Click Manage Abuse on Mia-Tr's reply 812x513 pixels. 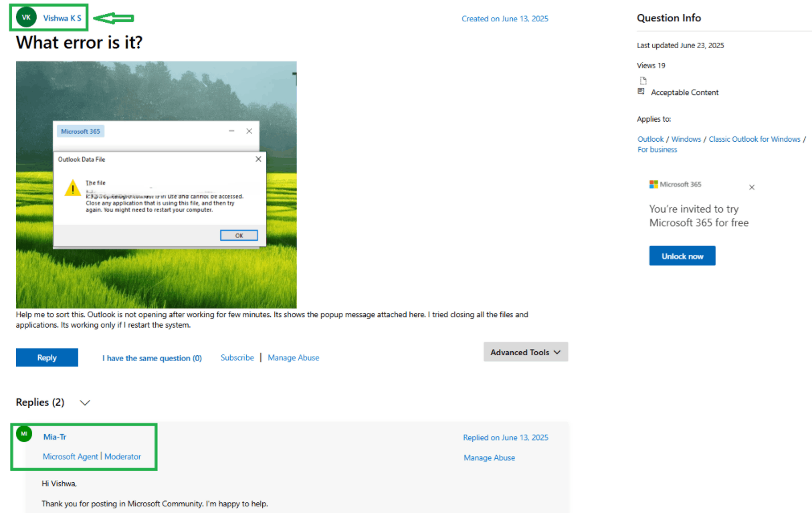click(490, 457)
